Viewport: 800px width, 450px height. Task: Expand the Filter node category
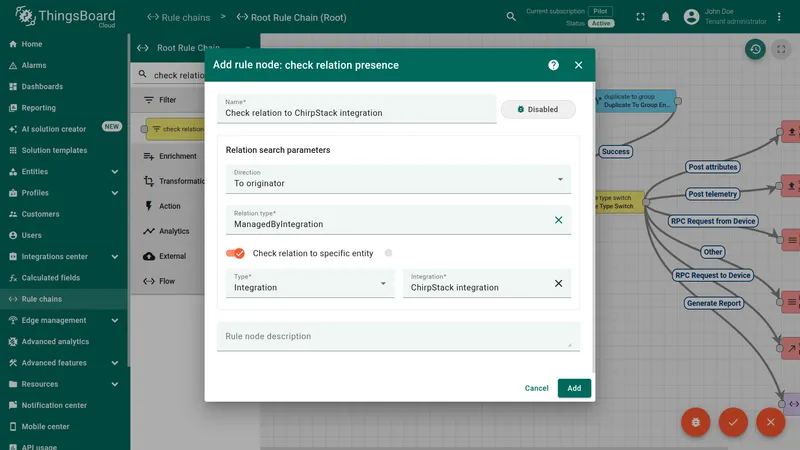[x=168, y=100]
